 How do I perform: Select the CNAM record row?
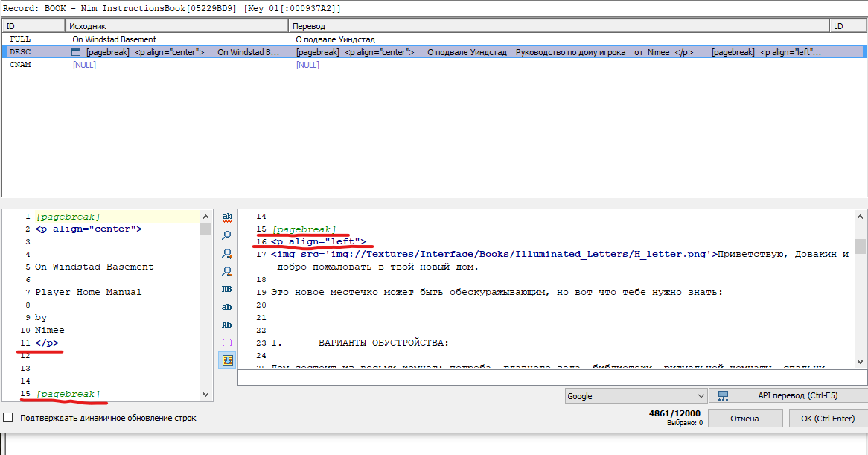(433, 65)
